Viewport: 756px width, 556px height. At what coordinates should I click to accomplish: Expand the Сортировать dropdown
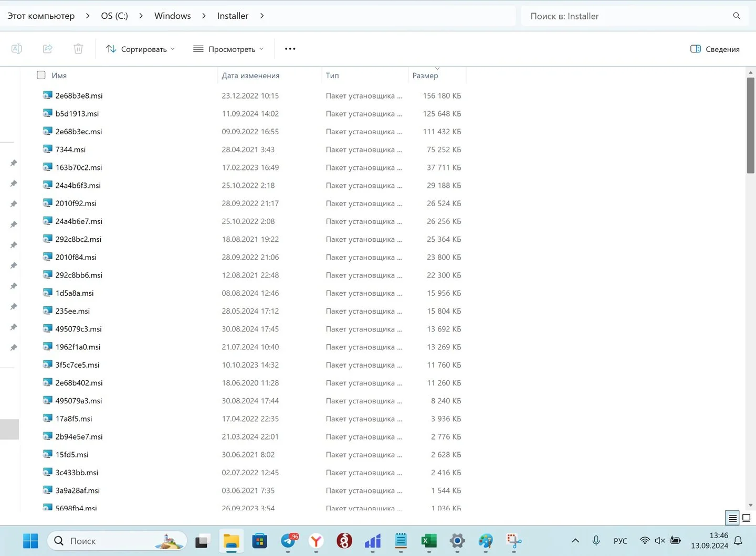click(x=140, y=49)
